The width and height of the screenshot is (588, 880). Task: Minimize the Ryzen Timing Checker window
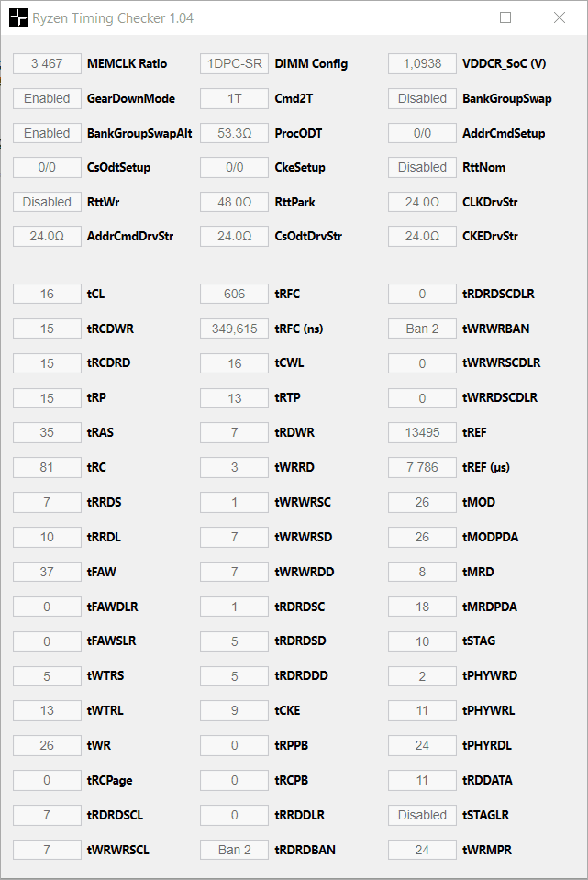pos(452,17)
